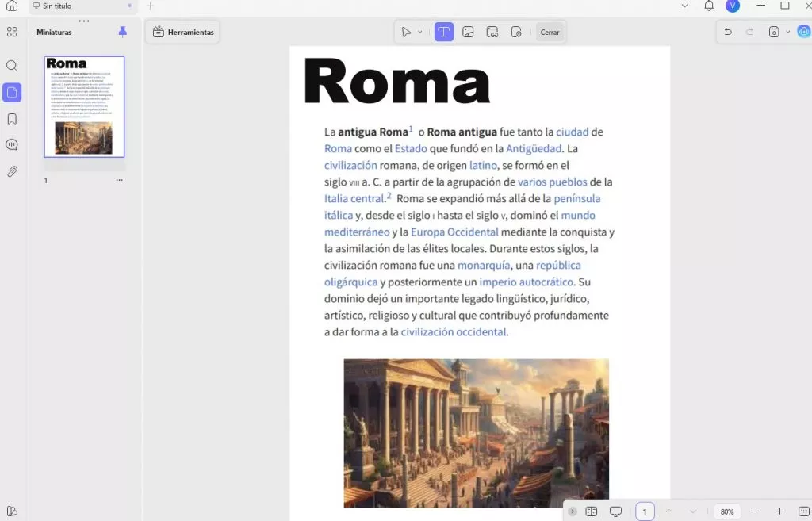Screen dimensions: 812x521
Task: Click the undo arrow
Action: [x=728, y=32]
